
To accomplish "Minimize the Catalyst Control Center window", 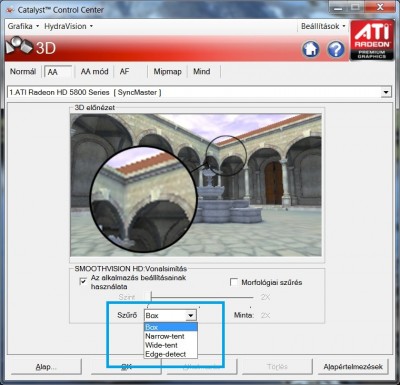I will [x=338, y=8].
